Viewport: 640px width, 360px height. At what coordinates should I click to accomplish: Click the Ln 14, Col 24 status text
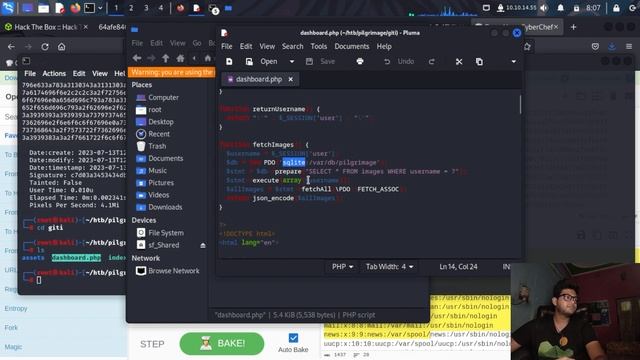pyautogui.click(x=458, y=267)
